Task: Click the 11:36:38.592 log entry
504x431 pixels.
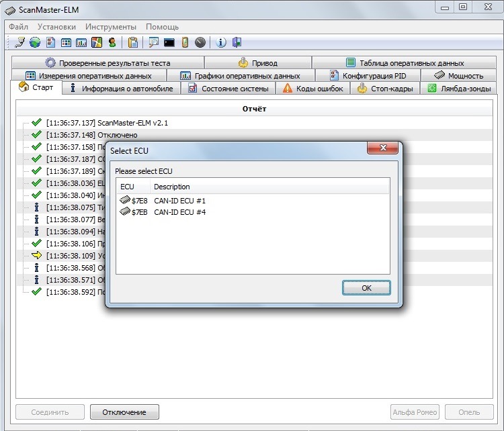Action: (75, 292)
